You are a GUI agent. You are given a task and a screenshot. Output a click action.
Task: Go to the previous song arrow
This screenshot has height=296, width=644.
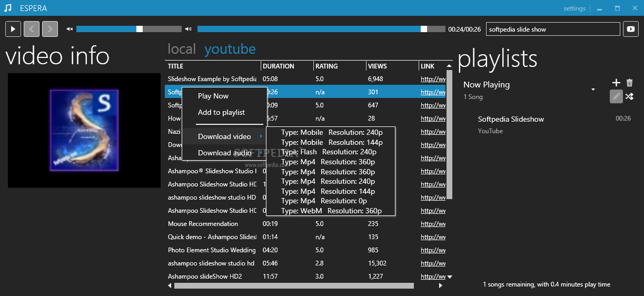click(32, 29)
